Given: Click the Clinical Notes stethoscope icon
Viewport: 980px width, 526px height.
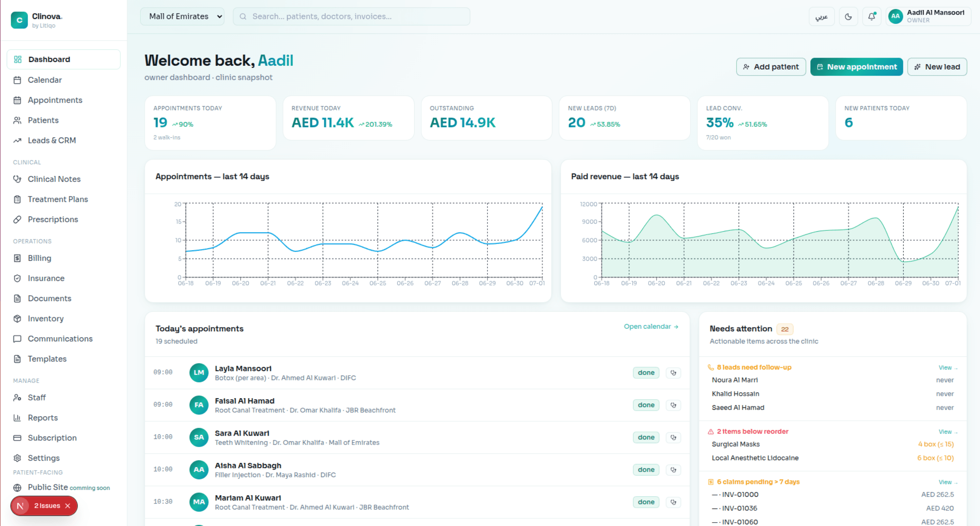Looking at the screenshot, I should (x=17, y=179).
